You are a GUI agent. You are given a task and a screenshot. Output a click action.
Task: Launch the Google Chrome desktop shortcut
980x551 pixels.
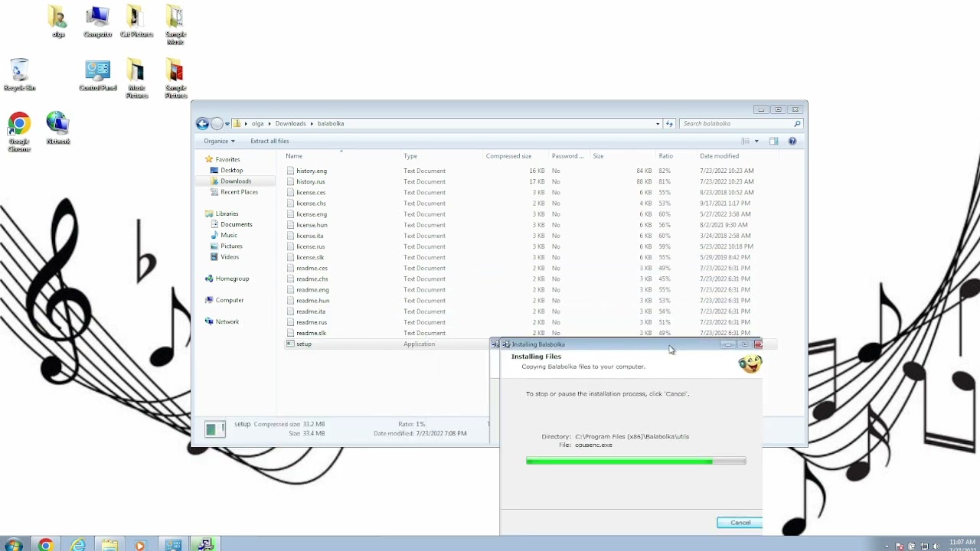coord(19,132)
